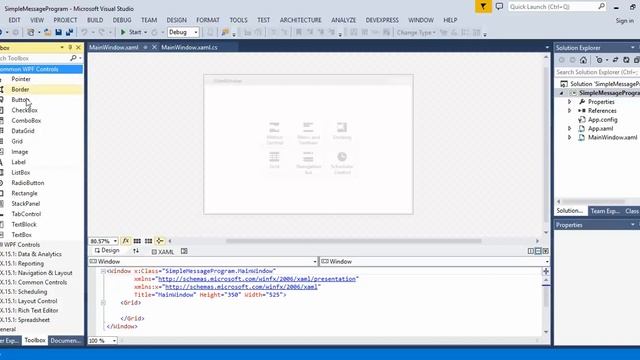Image resolution: width=640 pixels, height=360 pixels.
Task: Switch to Document Outline bottom tab
Action: point(65,340)
